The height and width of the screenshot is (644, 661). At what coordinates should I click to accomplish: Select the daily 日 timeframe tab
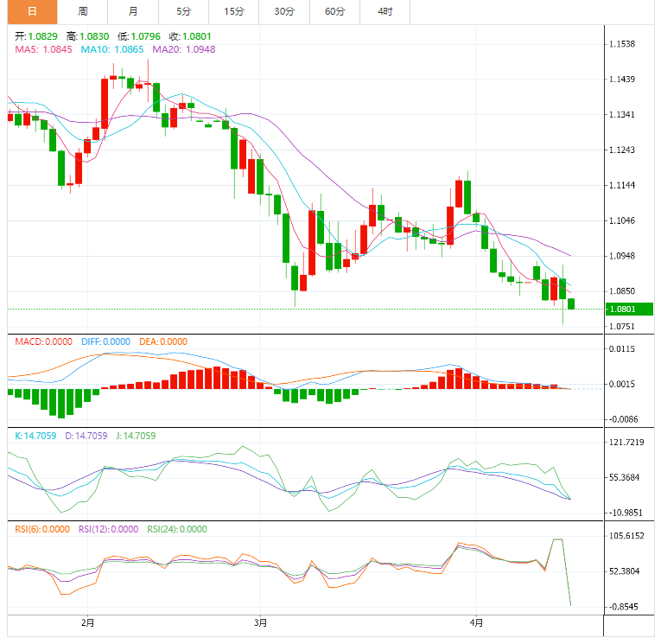point(33,12)
